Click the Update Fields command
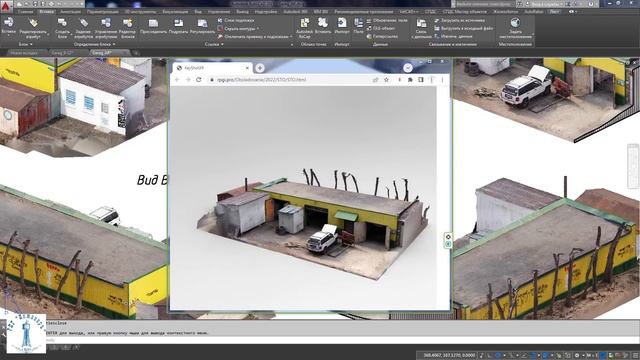Viewport: 640px width, 360px height. pos(387,20)
